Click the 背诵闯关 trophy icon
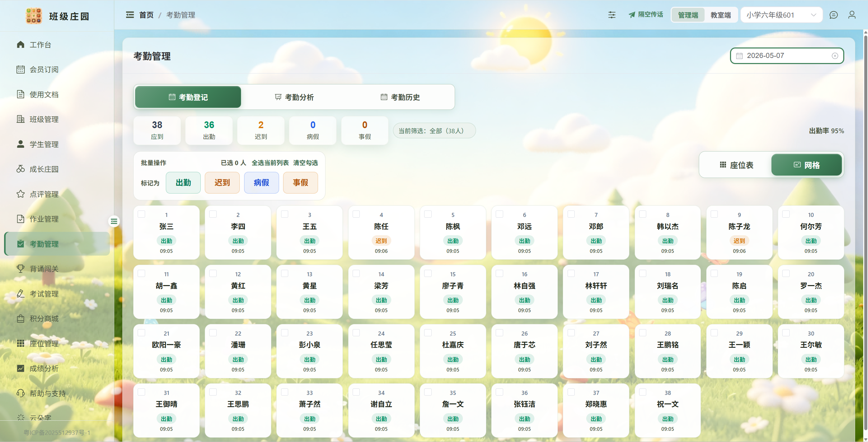868x442 pixels. click(21, 268)
